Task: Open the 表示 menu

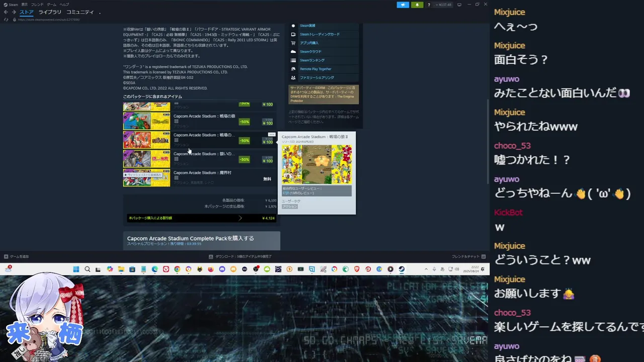Action: (x=25, y=5)
